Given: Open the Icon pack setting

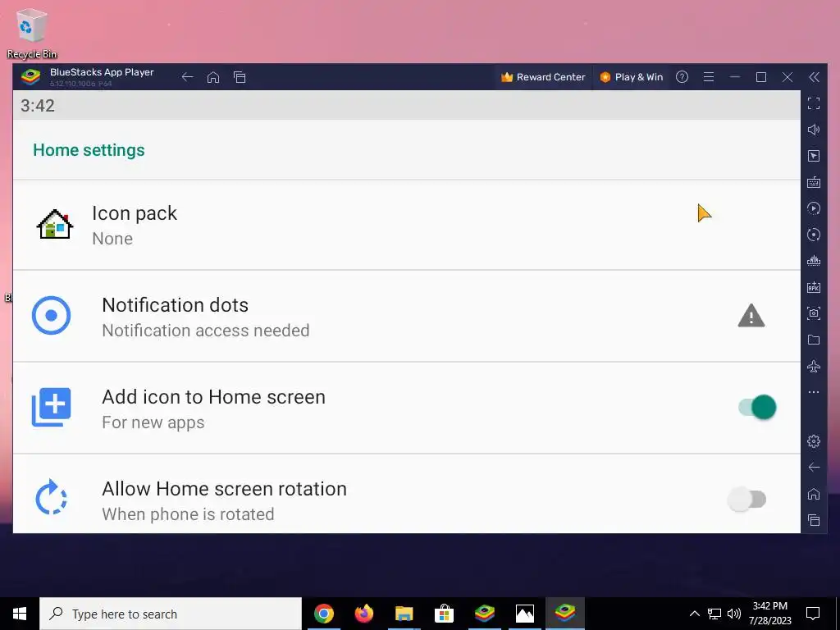Looking at the screenshot, I should tap(407, 225).
